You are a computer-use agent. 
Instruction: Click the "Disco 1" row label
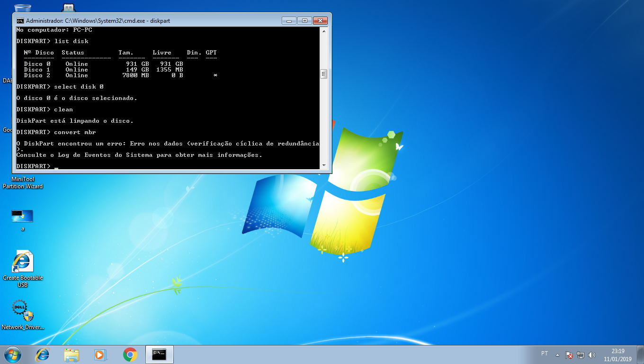coord(37,70)
